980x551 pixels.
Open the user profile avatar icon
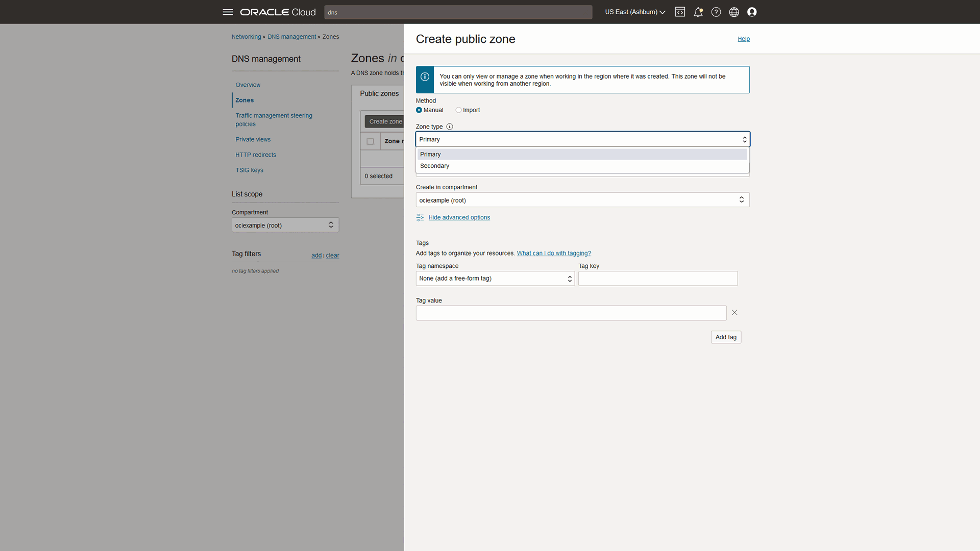752,12
